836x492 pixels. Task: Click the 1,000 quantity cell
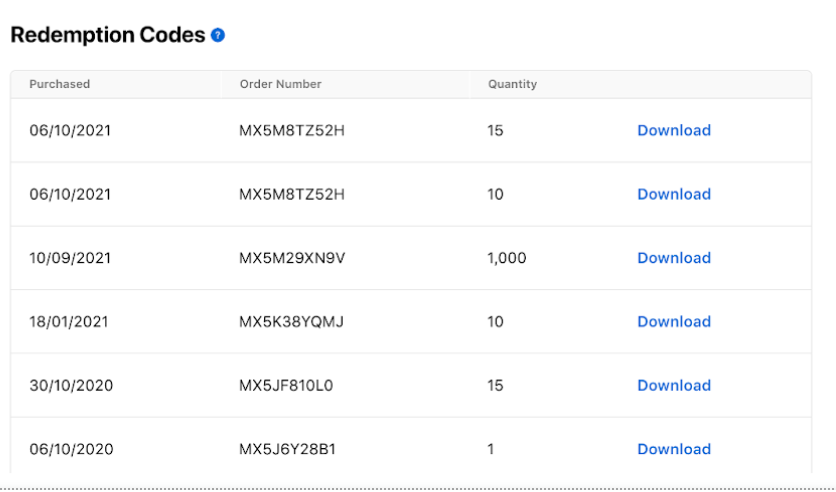(507, 258)
